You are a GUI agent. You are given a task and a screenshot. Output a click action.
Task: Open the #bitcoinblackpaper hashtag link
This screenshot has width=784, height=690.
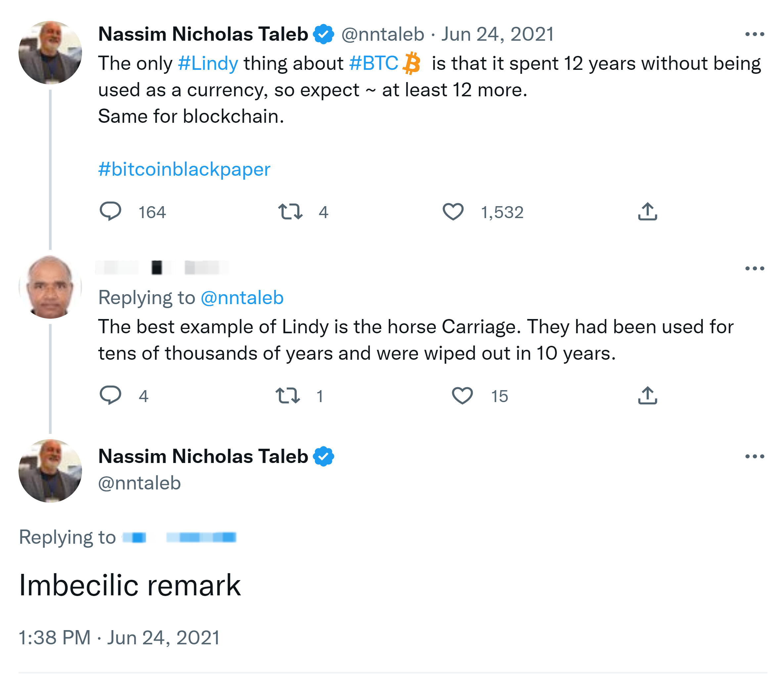click(184, 169)
